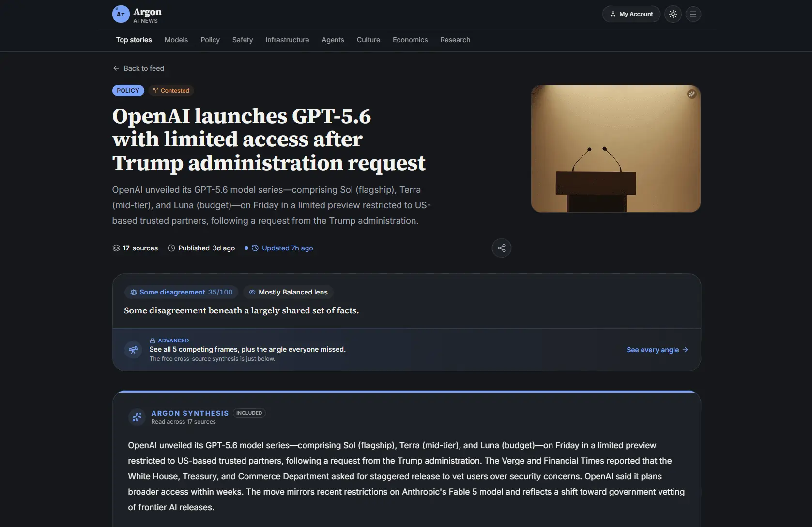Click the Read across 17 sources text
The height and width of the screenshot is (527, 812).
coord(184,422)
